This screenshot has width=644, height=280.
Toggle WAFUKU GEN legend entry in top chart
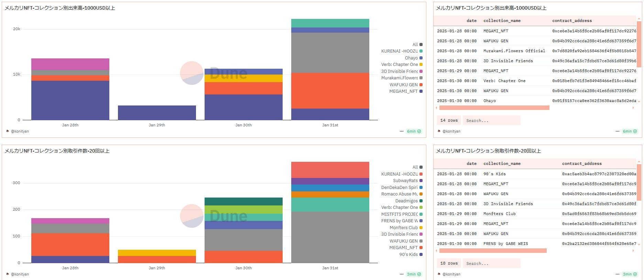406,85
